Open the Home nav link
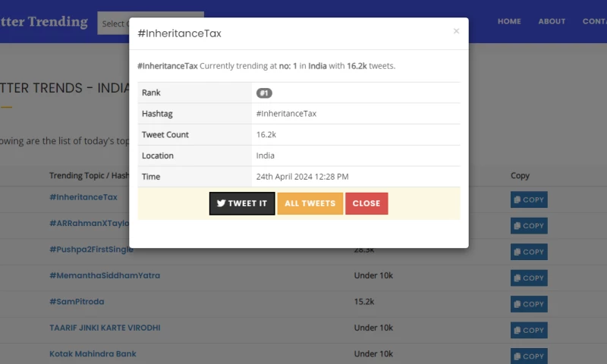The image size is (607, 364). (x=509, y=21)
